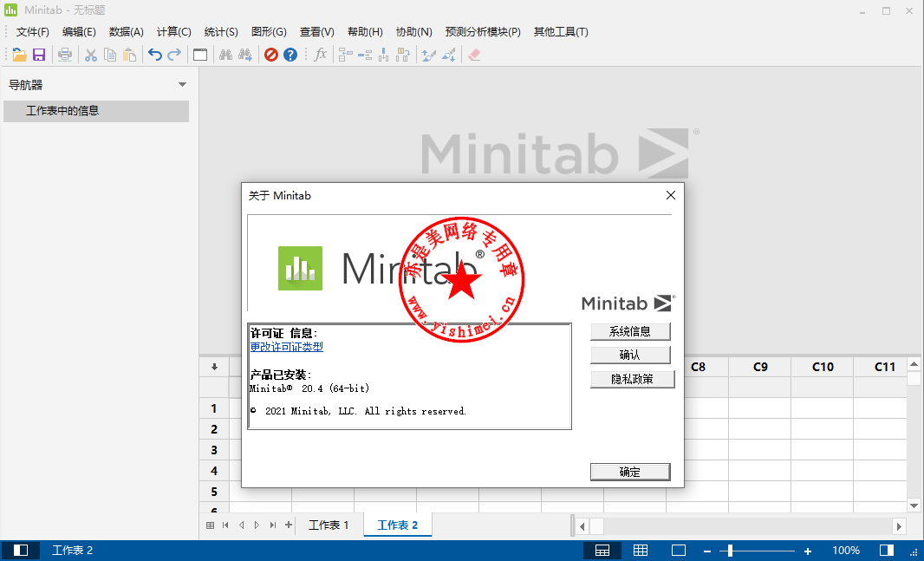Switch to the 工作表 1 tab
Viewport: 924px width, 561px height.
coord(329,525)
